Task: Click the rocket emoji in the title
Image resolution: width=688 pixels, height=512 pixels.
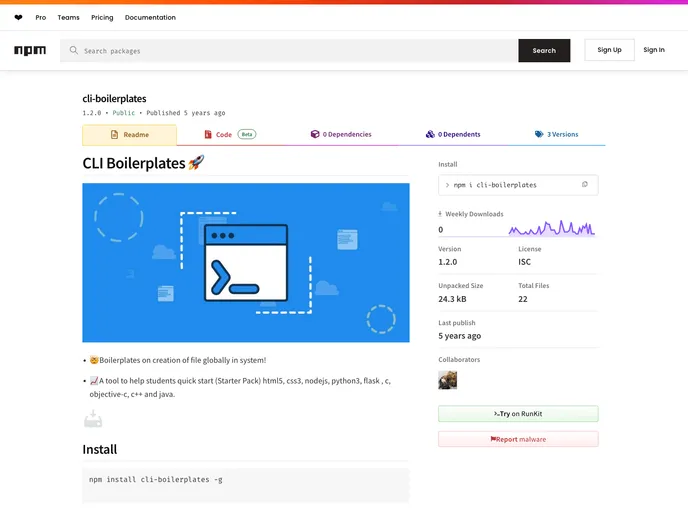Action: [x=196, y=163]
